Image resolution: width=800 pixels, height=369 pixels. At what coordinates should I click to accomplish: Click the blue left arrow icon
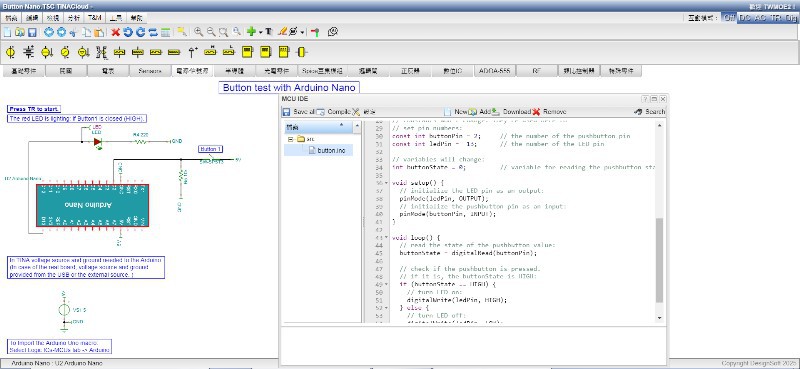tap(49, 32)
